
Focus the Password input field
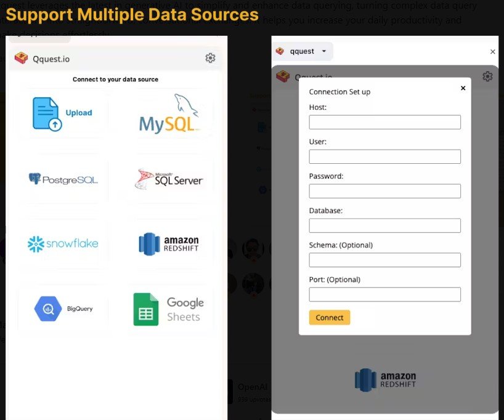(x=384, y=191)
